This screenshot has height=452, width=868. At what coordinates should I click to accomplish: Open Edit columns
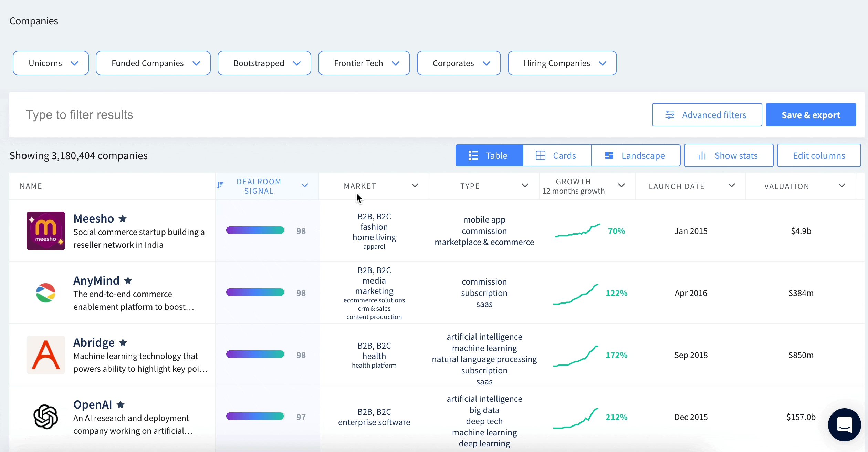pos(819,155)
